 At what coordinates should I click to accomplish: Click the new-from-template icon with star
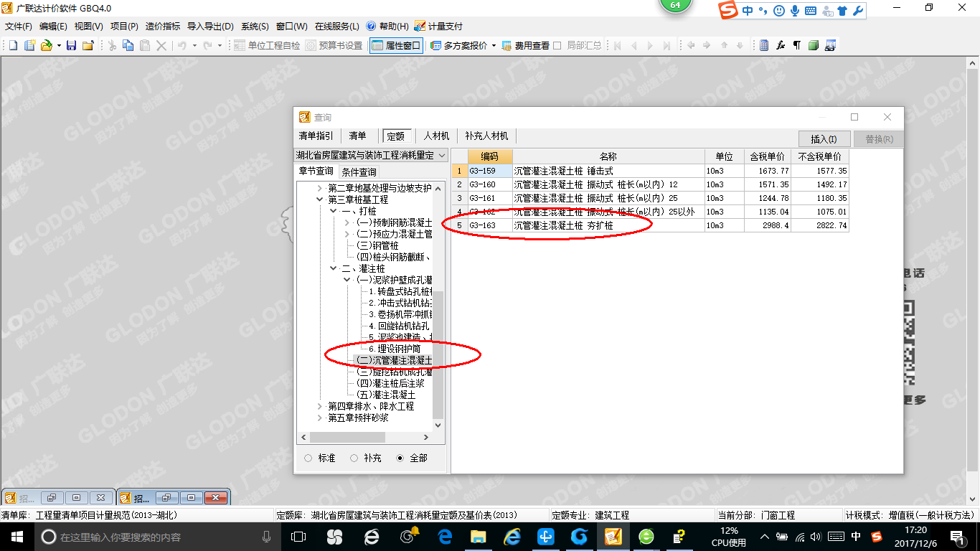(x=30, y=45)
